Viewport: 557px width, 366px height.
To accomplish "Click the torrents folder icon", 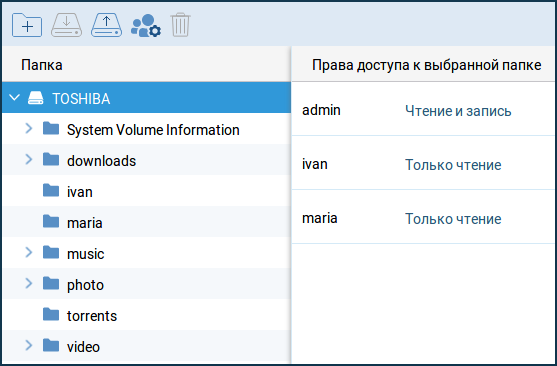I will click(51, 314).
